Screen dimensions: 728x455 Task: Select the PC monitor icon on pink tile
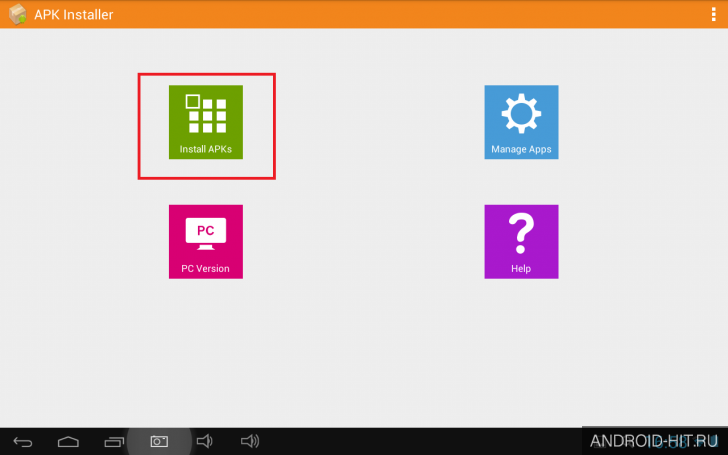pyautogui.click(x=206, y=234)
